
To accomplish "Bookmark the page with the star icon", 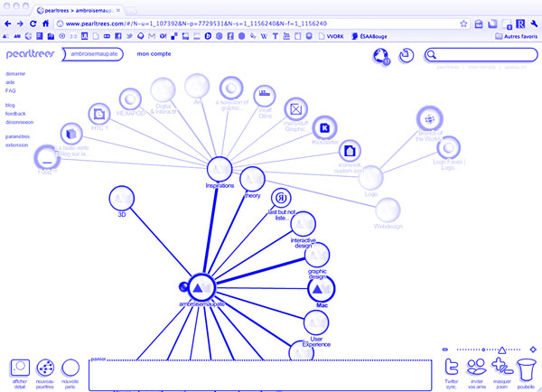I will pyautogui.click(x=463, y=23).
